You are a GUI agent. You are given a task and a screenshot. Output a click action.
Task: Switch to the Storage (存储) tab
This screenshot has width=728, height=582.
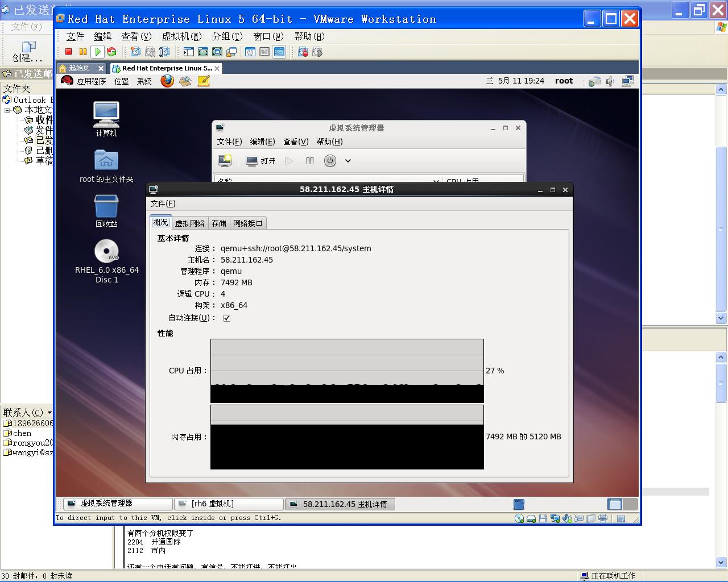pos(219,223)
